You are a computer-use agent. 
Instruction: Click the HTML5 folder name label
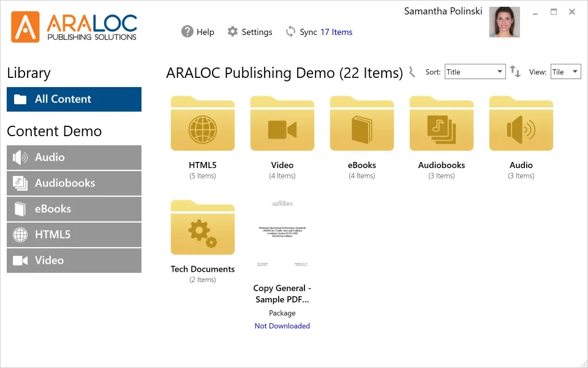(x=203, y=165)
